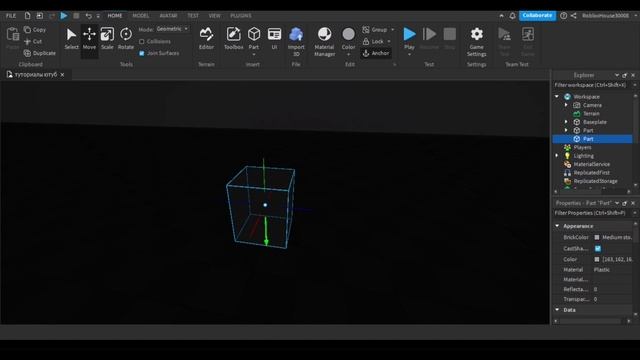The image size is (640, 360).
Task: Click the Color property swatch
Action: 597,260
